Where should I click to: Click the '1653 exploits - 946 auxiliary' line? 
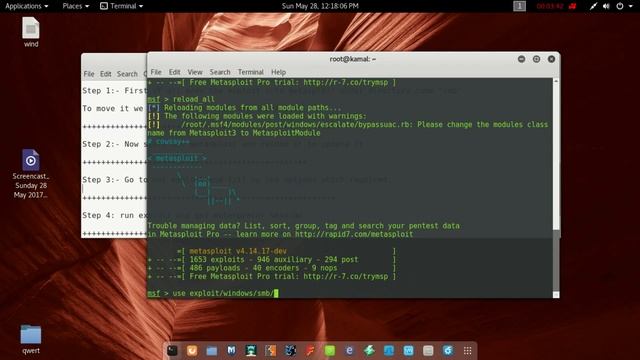[273, 260]
